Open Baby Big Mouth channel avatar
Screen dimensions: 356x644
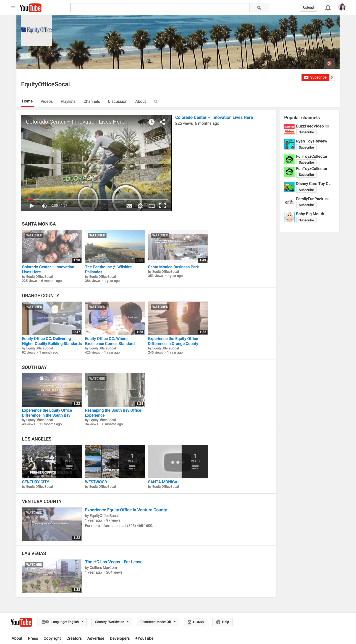point(289,217)
